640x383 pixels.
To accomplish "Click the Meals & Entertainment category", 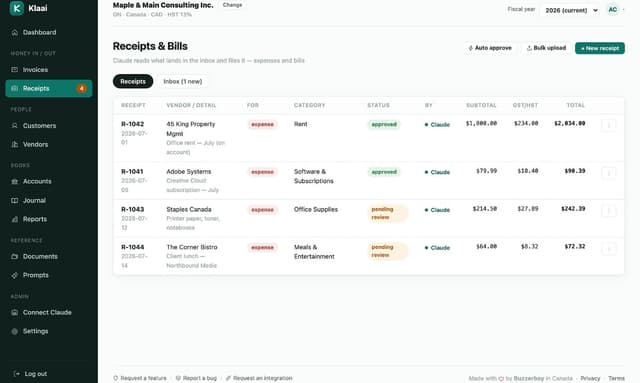I will point(314,252).
